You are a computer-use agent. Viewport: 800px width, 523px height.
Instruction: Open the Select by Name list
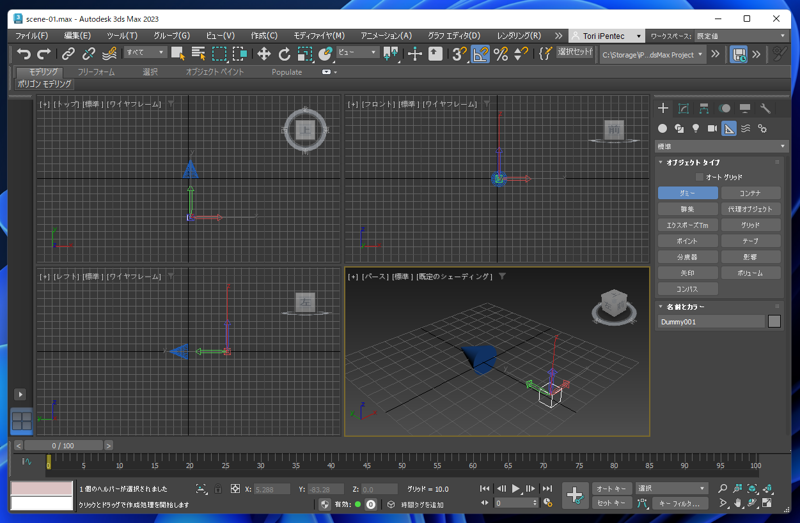(x=198, y=54)
